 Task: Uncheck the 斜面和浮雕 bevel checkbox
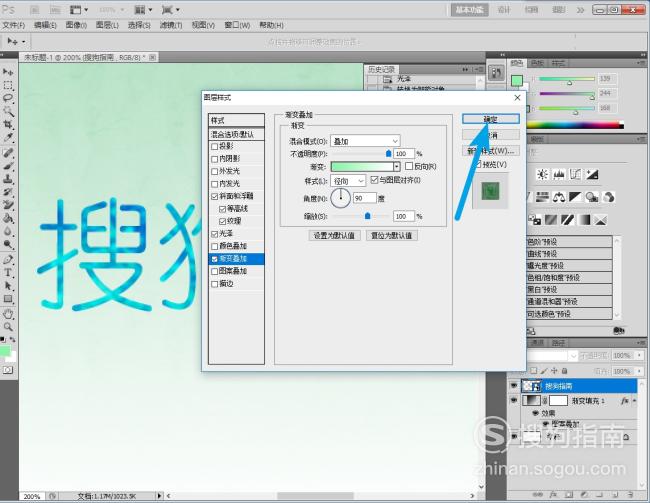tap(214, 196)
